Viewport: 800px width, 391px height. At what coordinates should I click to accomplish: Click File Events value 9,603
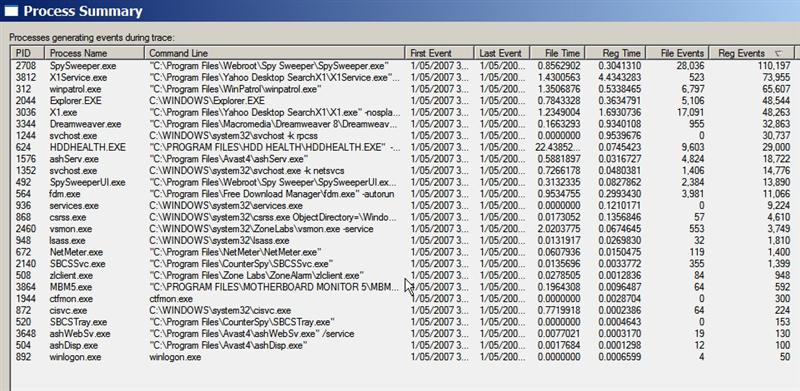click(x=693, y=147)
